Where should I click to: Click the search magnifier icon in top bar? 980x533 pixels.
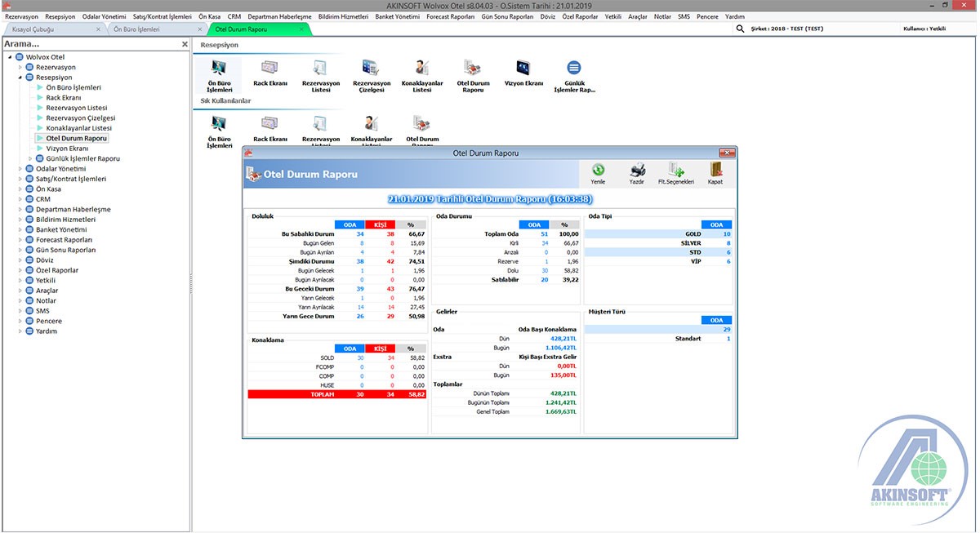coord(741,29)
